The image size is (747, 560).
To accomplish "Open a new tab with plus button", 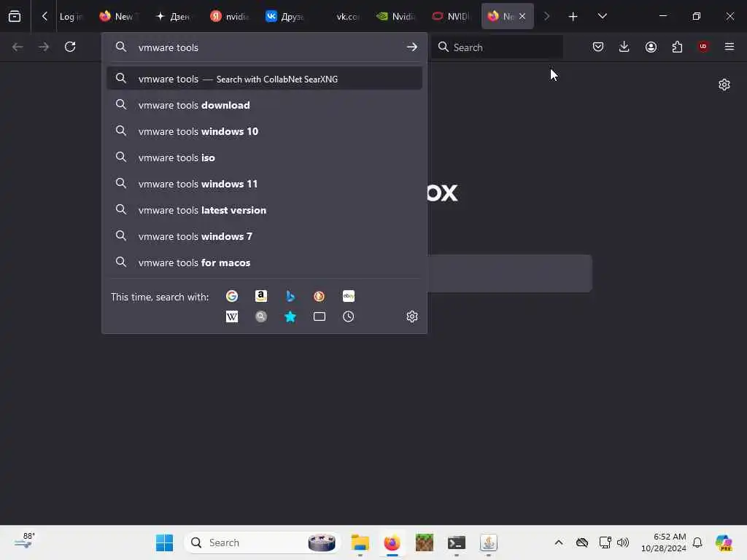I will click(573, 16).
